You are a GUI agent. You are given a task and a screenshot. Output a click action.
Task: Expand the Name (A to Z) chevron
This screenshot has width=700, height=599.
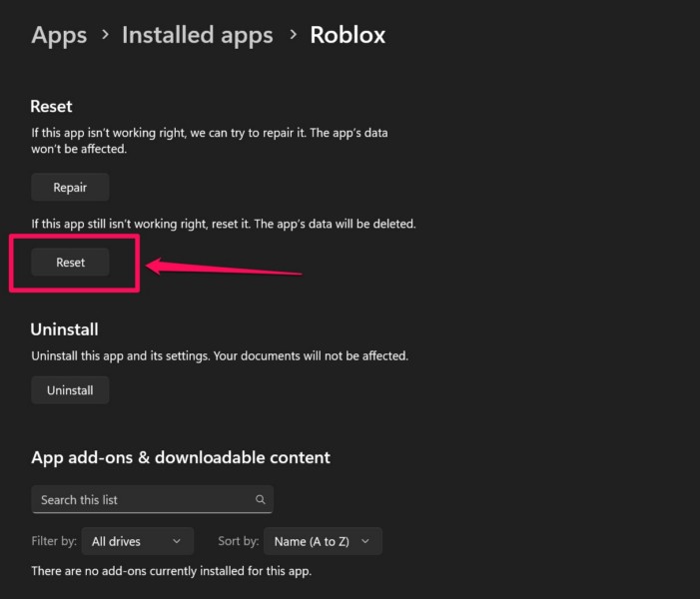click(364, 541)
